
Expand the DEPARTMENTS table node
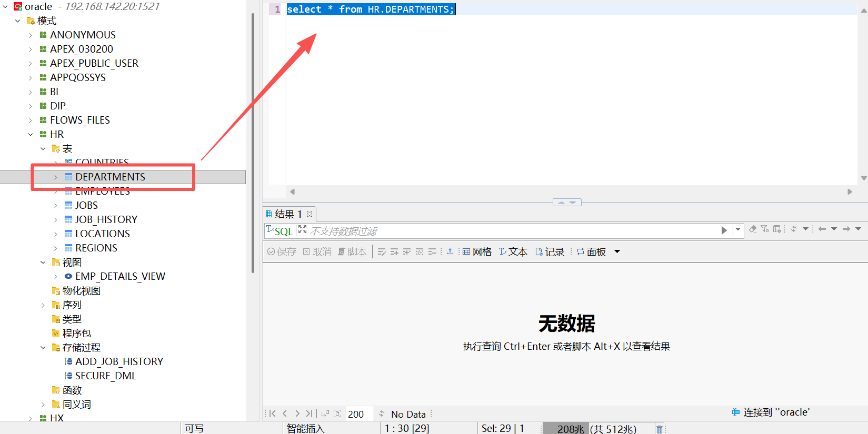[x=56, y=177]
